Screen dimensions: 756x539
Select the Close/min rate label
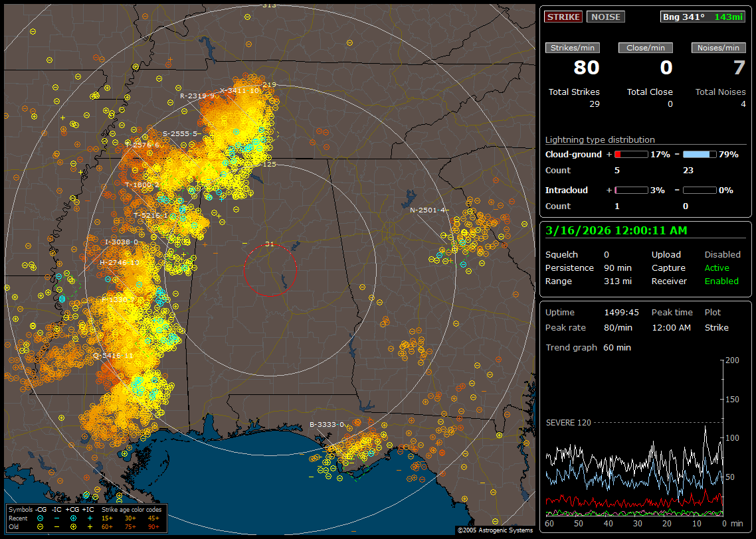coord(646,48)
